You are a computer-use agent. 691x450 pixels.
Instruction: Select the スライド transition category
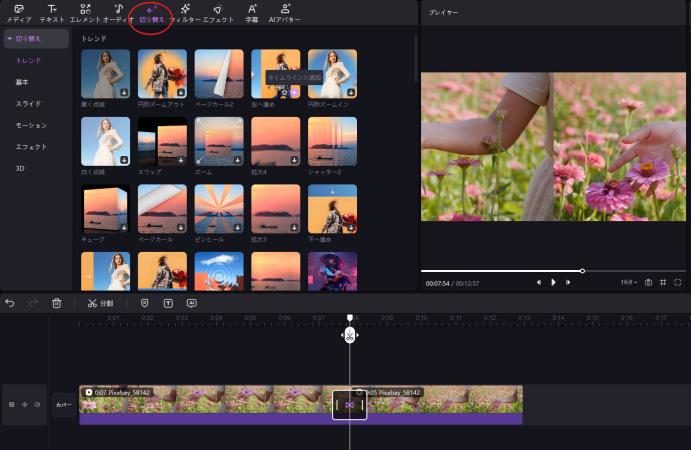pyautogui.click(x=28, y=104)
